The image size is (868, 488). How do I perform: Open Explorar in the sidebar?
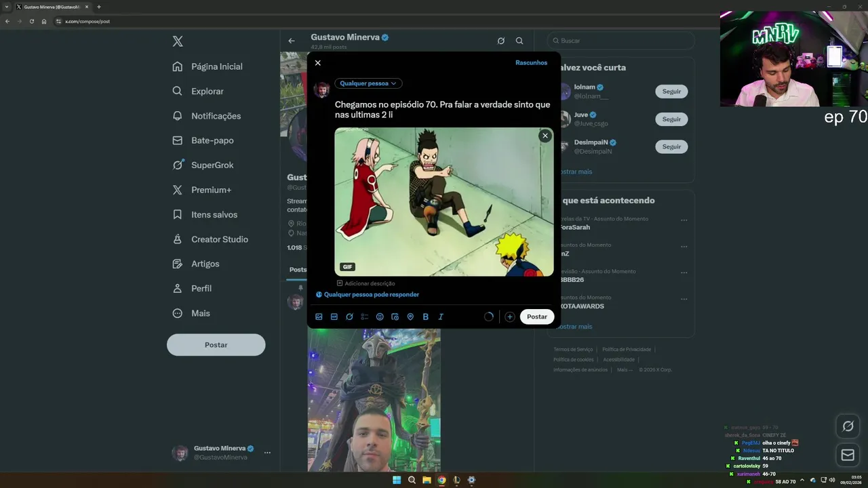199,91
